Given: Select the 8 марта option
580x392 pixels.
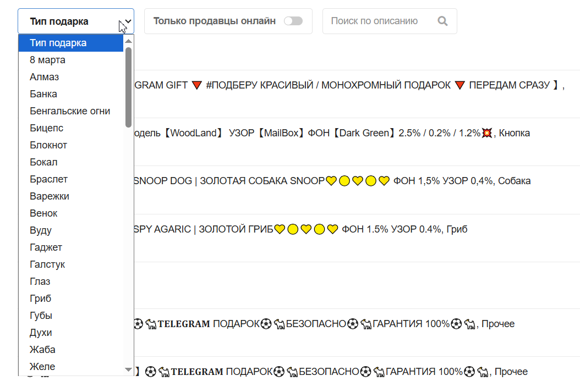Looking at the screenshot, I should click(47, 60).
